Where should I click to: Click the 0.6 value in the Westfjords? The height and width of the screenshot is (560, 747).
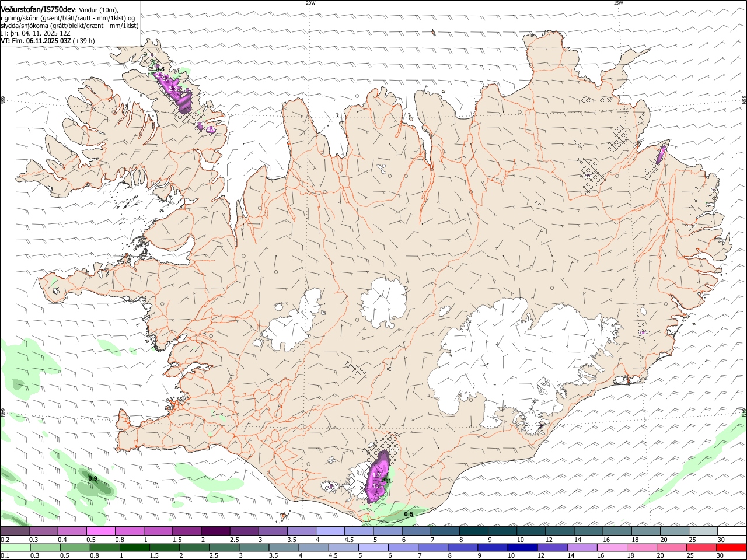point(160,69)
